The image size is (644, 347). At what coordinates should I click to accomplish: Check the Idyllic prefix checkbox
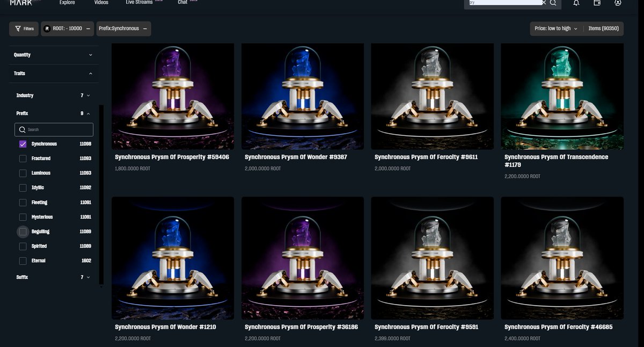coord(23,187)
